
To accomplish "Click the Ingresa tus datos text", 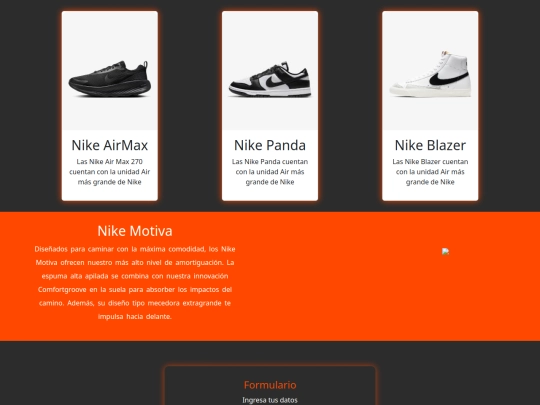I will coord(270,400).
